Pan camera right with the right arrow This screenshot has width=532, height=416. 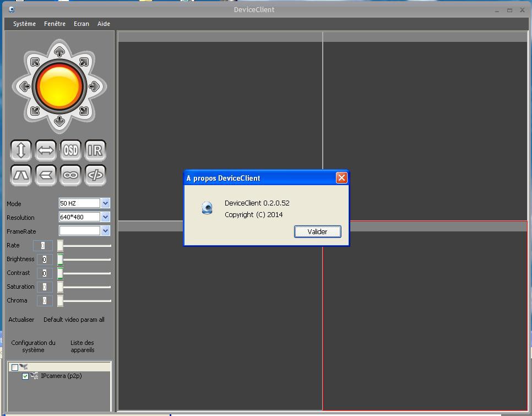[94, 86]
